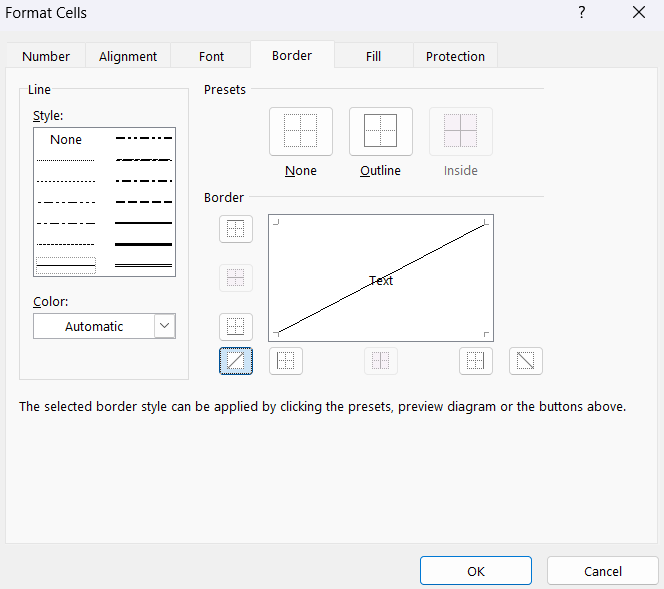Screen dimensions: 664x589
Task: Turn off the diagonal up border
Action: click(x=236, y=361)
